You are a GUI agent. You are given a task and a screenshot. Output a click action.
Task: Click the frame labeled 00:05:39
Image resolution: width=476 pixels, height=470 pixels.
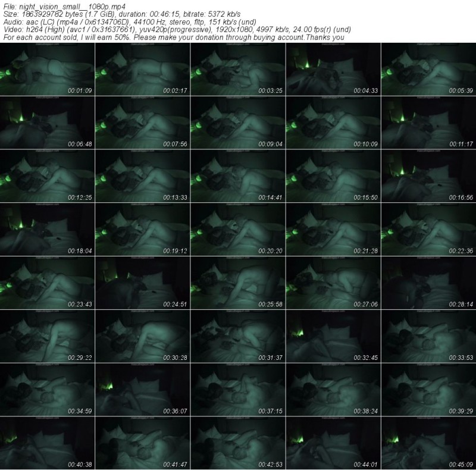click(x=428, y=71)
